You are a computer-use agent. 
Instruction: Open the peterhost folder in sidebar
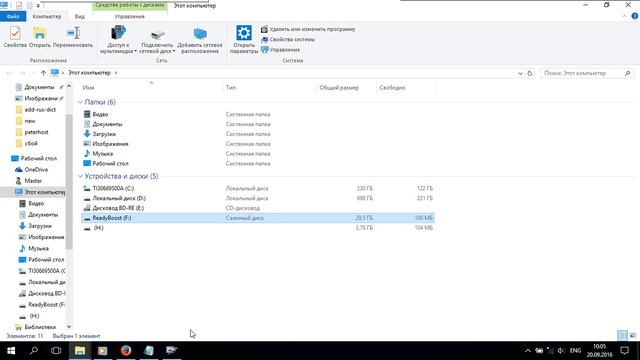[x=36, y=132]
